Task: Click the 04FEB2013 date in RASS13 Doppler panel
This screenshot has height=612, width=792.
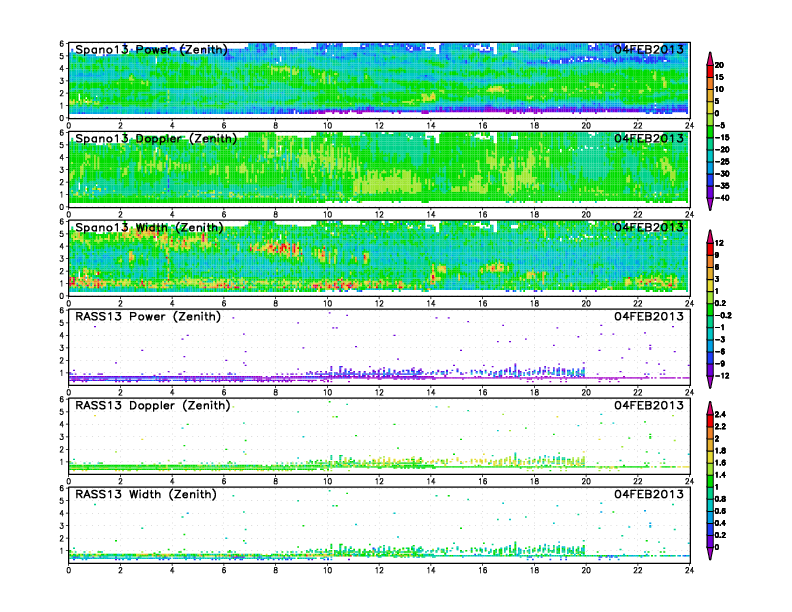Action: click(x=649, y=405)
